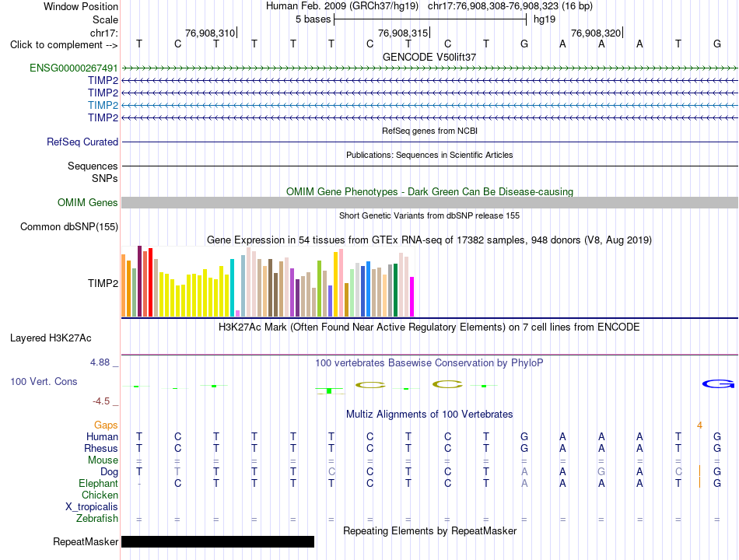Click the '5 bases' scale bar text

pos(313,19)
